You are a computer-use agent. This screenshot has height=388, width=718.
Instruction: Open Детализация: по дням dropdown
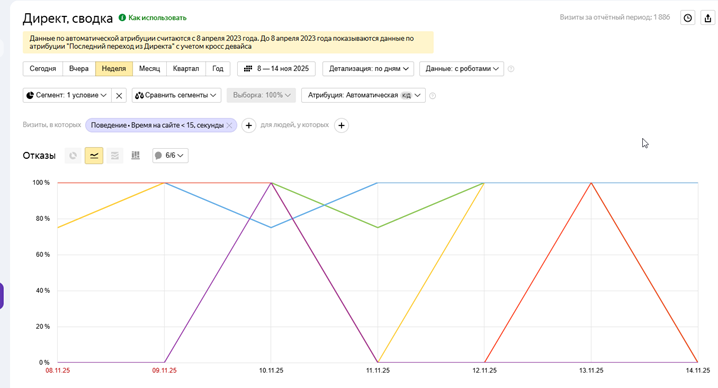point(368,69)
